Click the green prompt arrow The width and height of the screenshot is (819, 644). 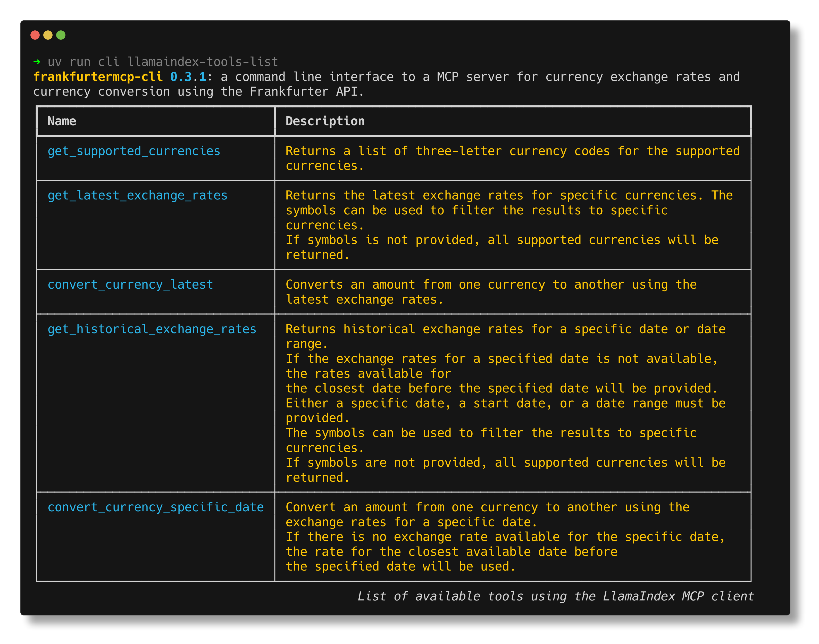click(37, 61)
